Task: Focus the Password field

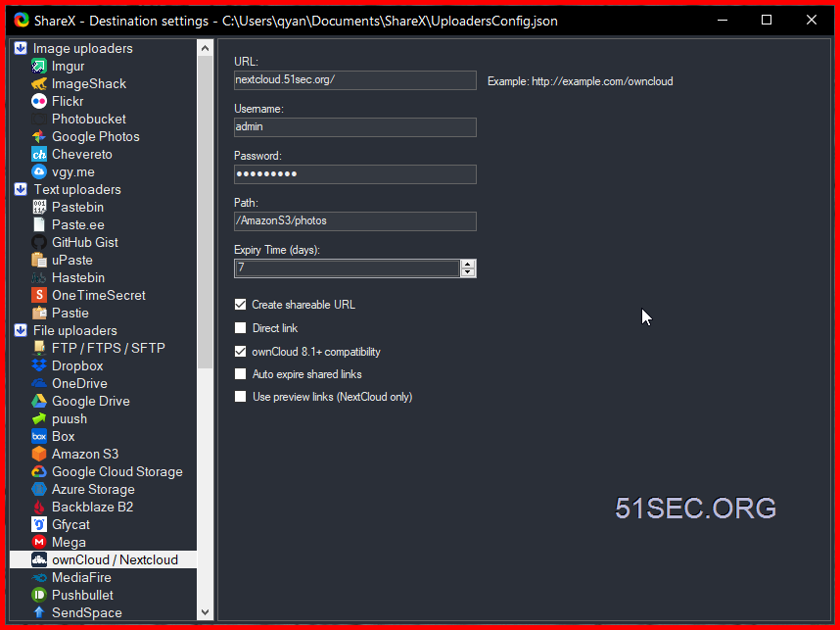Action: [355, 174]
